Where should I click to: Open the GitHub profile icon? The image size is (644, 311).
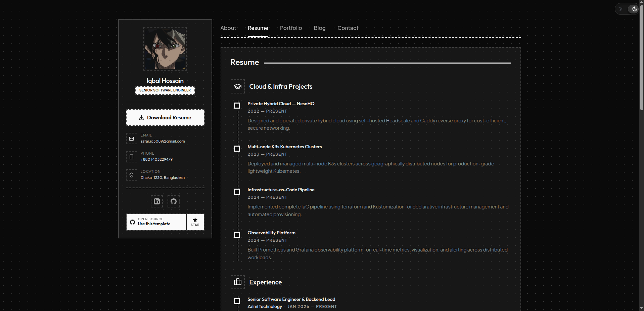click(174, 201)
